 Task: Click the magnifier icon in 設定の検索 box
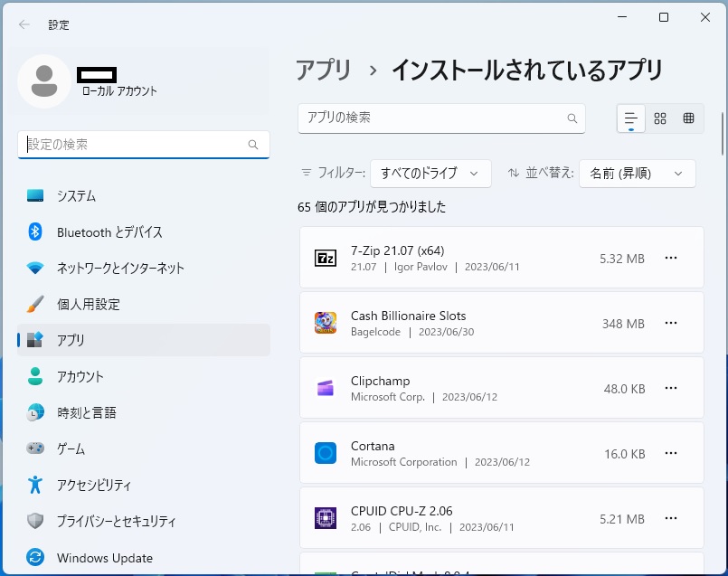[253, 145]
